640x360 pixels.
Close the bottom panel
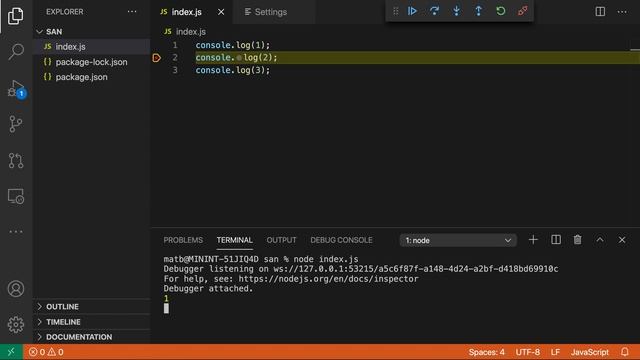(622, 240)
